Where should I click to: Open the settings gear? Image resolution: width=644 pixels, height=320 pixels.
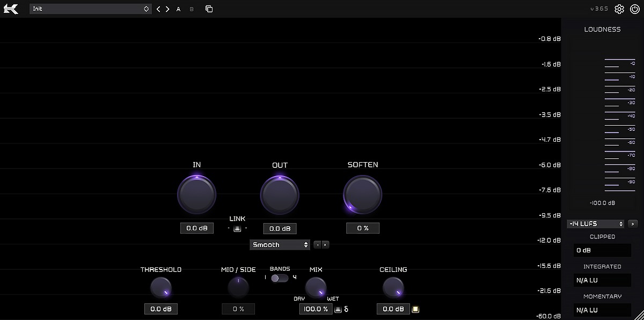point(619,9)
